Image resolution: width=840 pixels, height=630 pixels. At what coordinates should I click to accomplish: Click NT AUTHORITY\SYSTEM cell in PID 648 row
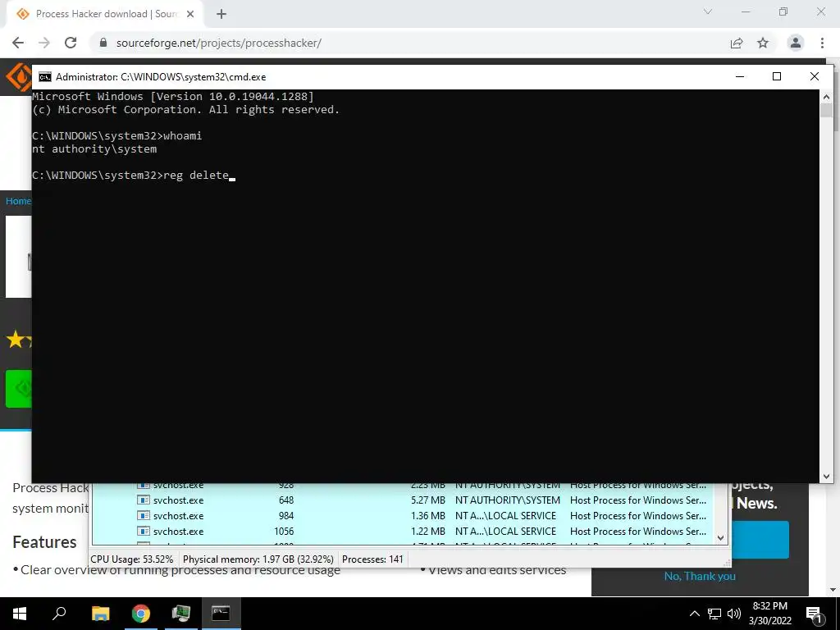(507, 500)
